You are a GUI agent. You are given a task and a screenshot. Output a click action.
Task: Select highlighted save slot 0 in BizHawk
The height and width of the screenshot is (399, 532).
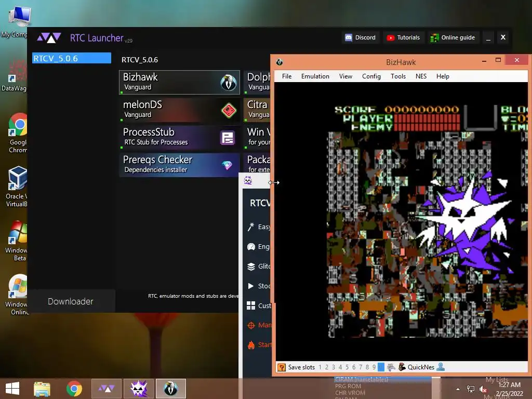point(381,367)
